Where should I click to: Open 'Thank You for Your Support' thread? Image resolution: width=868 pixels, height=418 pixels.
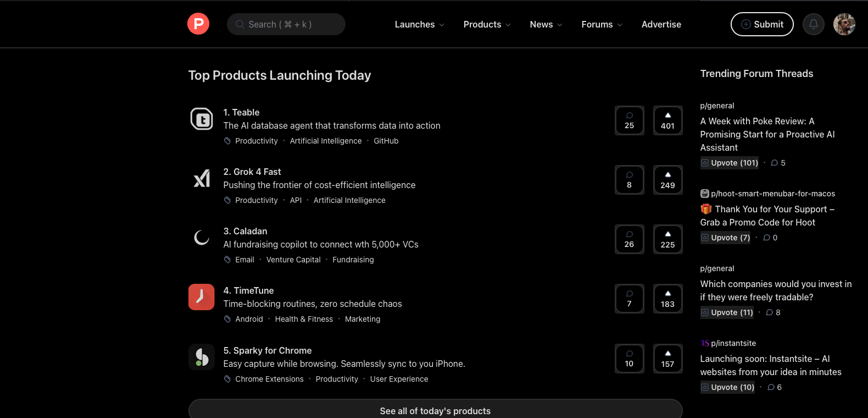coord(767,216)
